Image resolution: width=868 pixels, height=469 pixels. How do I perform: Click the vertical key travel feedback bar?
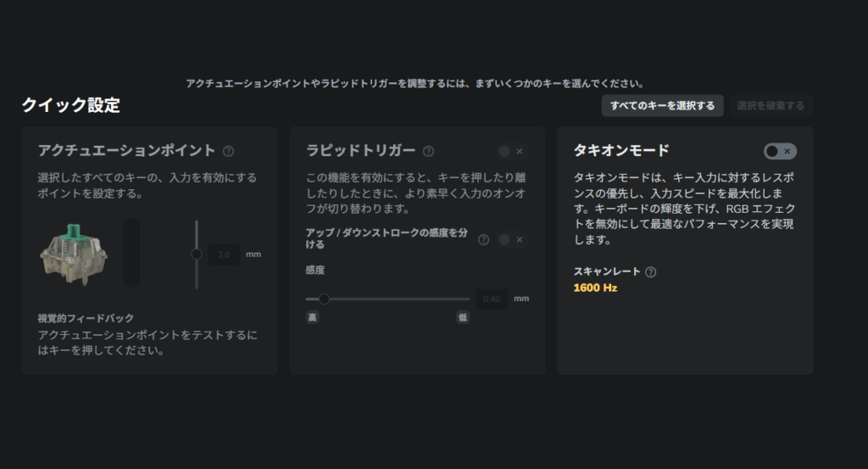131,253
